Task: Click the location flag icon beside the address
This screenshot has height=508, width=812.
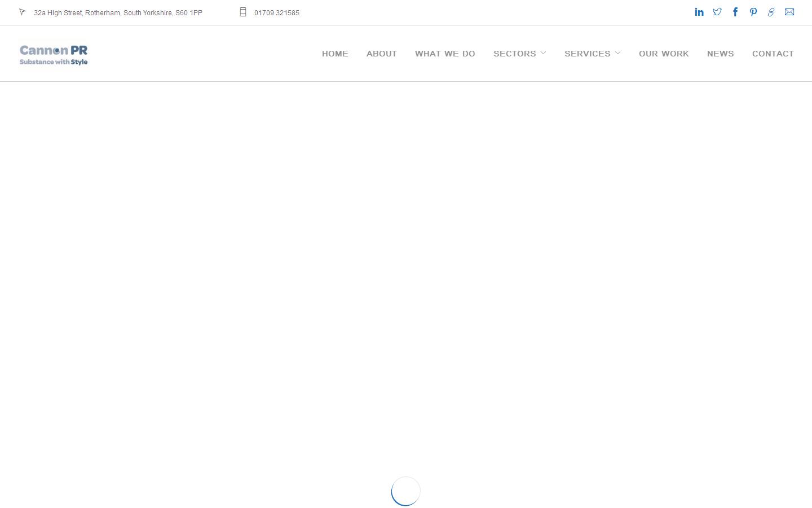Action: pos(23,11)
